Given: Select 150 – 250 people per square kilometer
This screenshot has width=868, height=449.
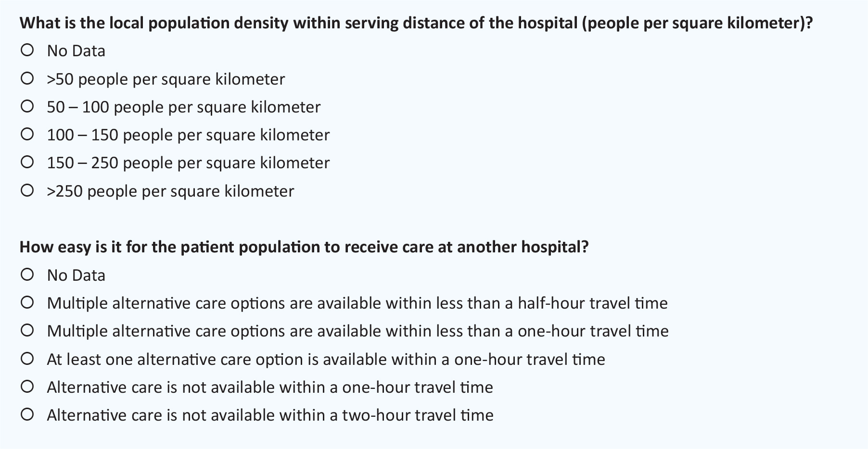Looking at the screenshot, I should 27,162.
